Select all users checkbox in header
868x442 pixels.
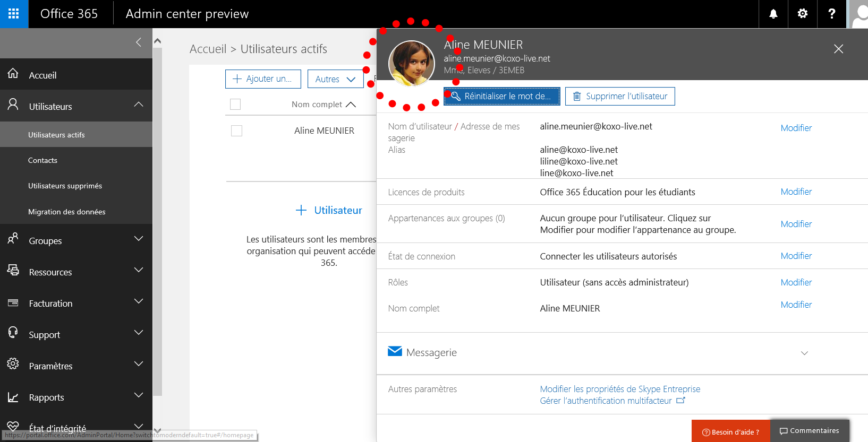pyautogui.click(x=235, y=105)
